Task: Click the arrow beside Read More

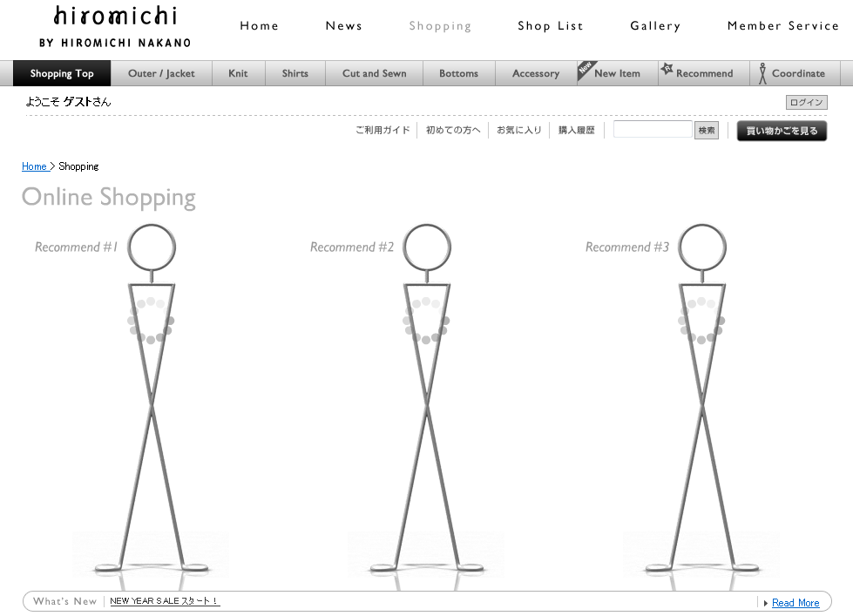Action: click(765, 603)
